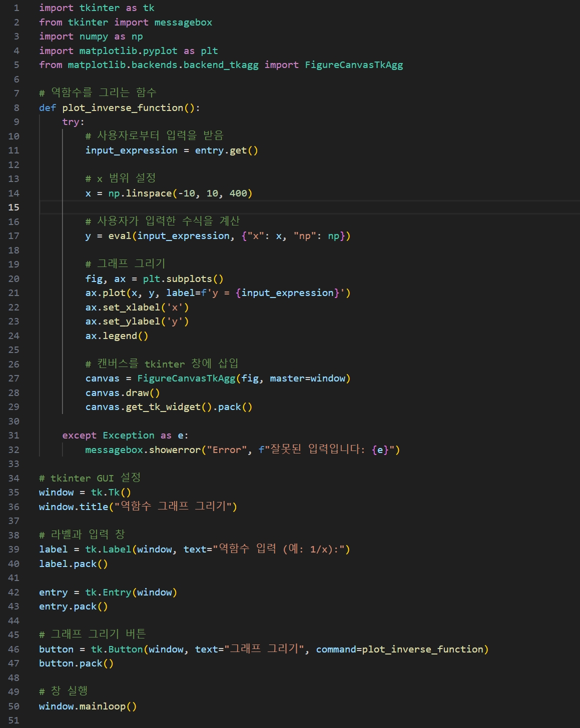Click the comment '# 라벨과 입력 창'
Screen dimensions: 580x728
coord(82,535)
